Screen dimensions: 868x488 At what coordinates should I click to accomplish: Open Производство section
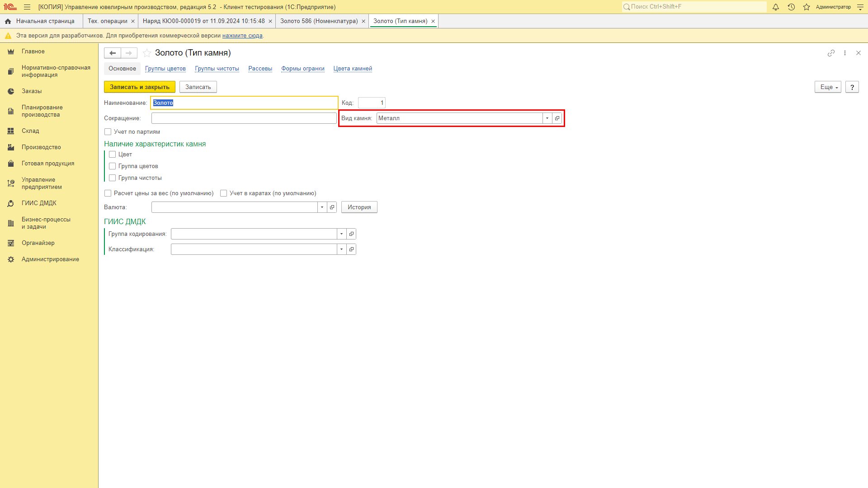[x=41, y=147]
